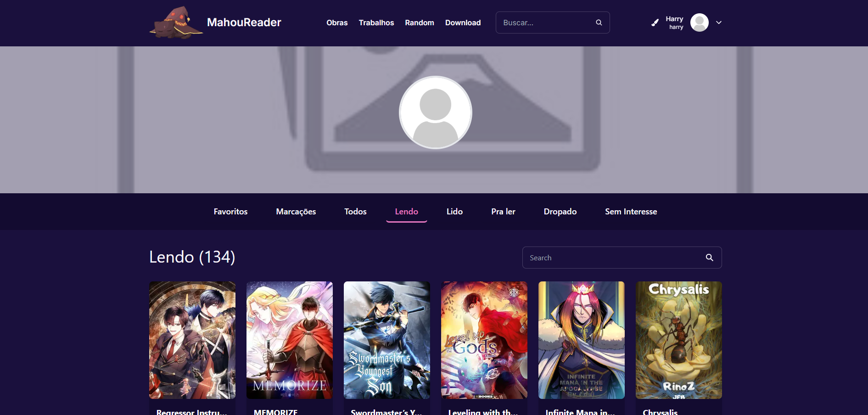This screenshot has height=415, width=868.
Task: Click the search icon in list Search box
Action: pyautogui.click(x=709, y=258)
